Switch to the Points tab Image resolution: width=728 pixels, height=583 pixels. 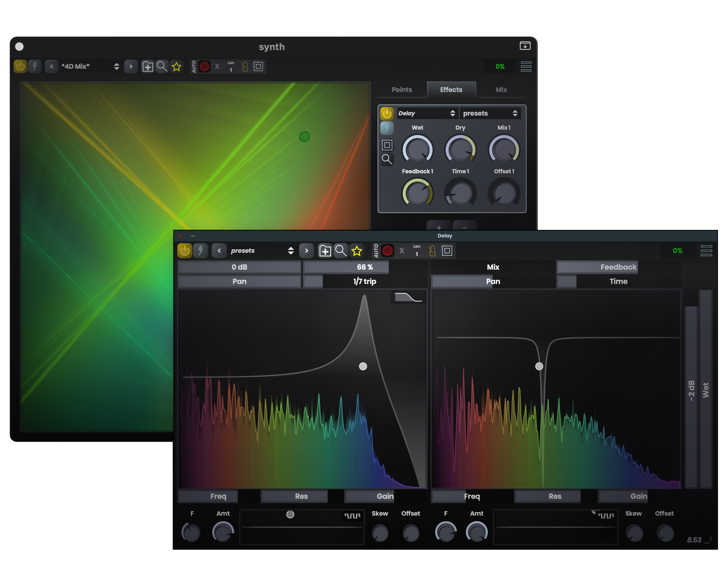402,90
